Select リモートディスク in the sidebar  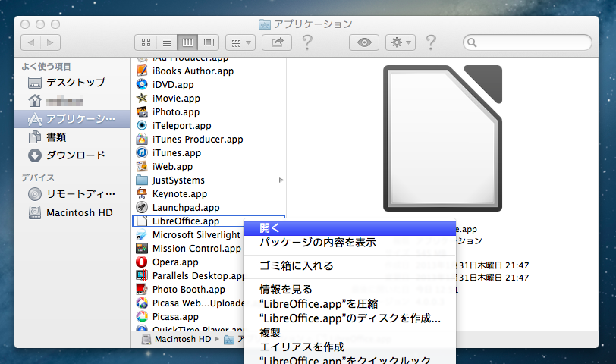[73, 194]
